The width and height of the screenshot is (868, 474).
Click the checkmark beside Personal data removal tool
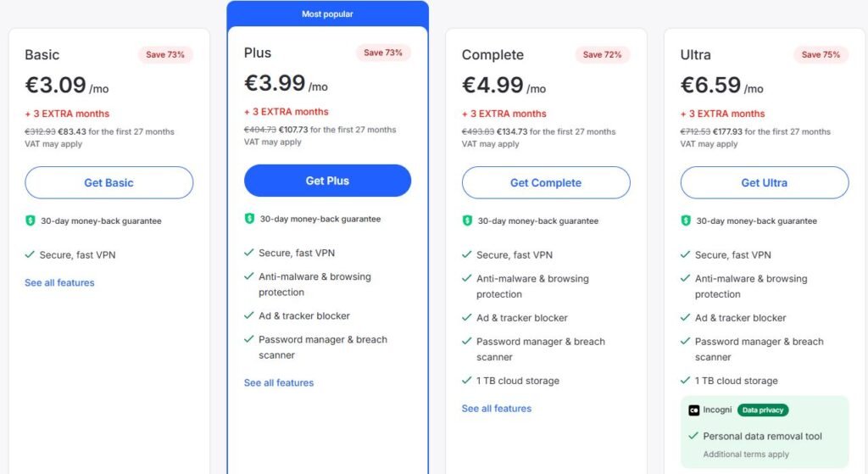coord(693,436)
